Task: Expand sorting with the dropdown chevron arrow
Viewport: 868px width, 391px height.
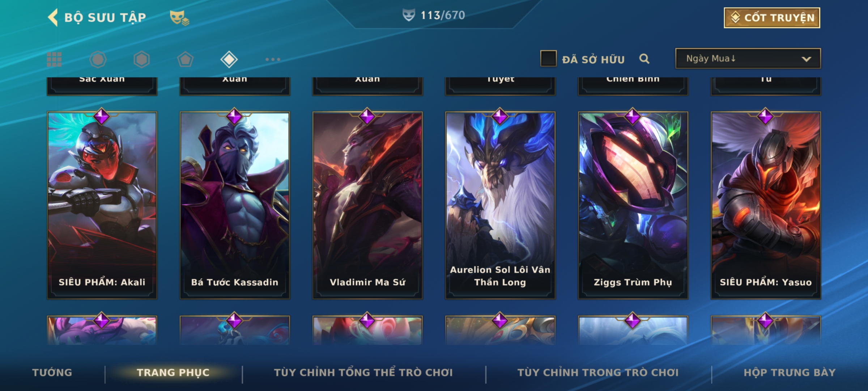Action: point(806,59)
